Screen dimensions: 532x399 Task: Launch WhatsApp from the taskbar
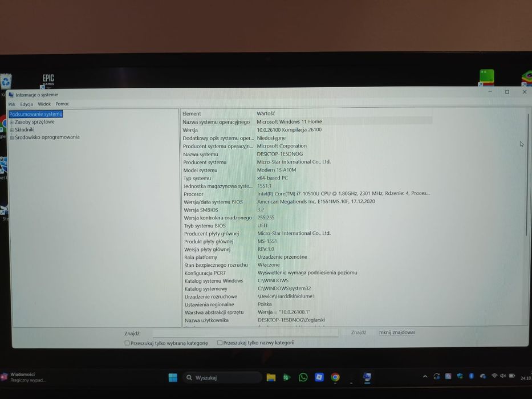pyautogui.click(x=303, y=377)
